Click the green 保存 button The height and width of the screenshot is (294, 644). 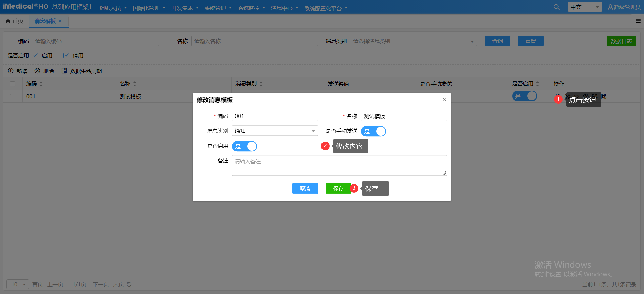tap(338, 189)
